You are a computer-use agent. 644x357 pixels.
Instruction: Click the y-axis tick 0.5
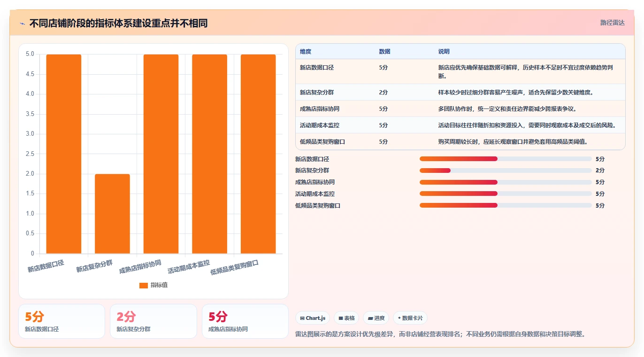coord(30,234)
